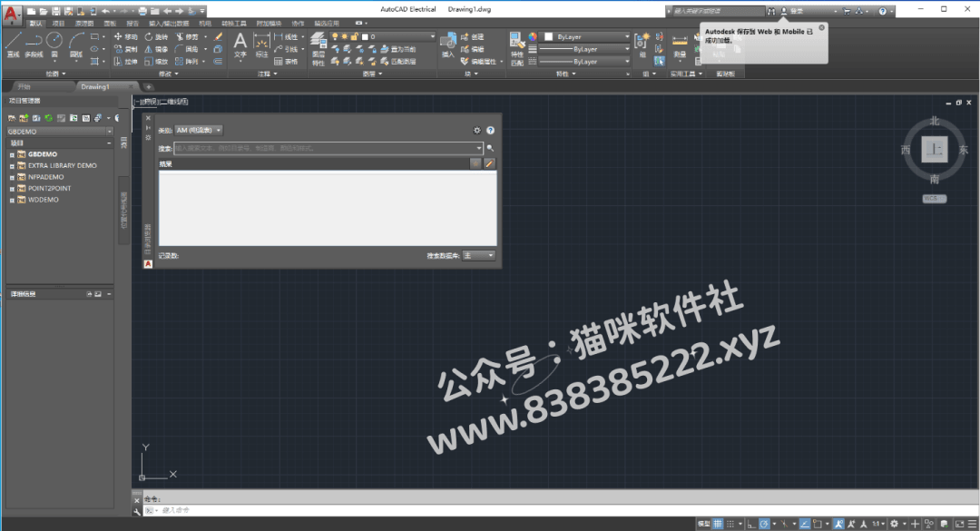Switch to the 默认 Home ribbon tab

(35, 23)
